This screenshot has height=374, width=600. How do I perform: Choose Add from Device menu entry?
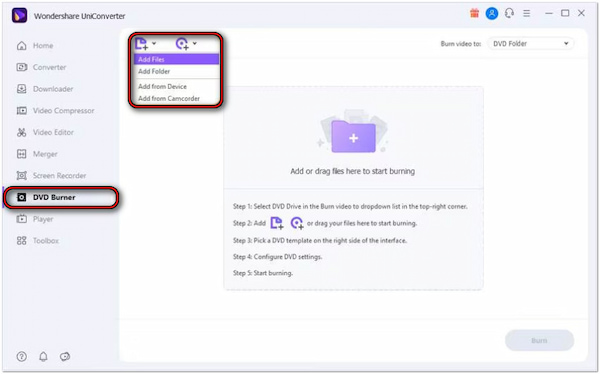coord(176,87)
